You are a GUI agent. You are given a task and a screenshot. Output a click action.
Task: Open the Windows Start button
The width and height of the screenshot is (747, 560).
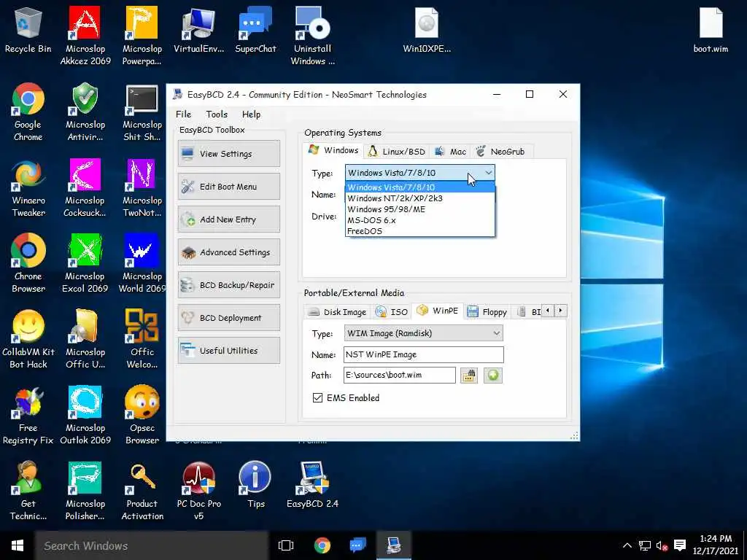18,545
